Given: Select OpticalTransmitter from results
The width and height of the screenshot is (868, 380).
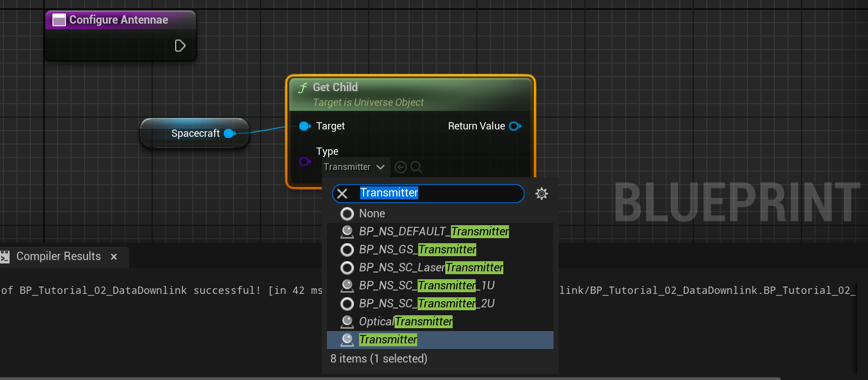Looking at the screenshot, I should point(405,321).
